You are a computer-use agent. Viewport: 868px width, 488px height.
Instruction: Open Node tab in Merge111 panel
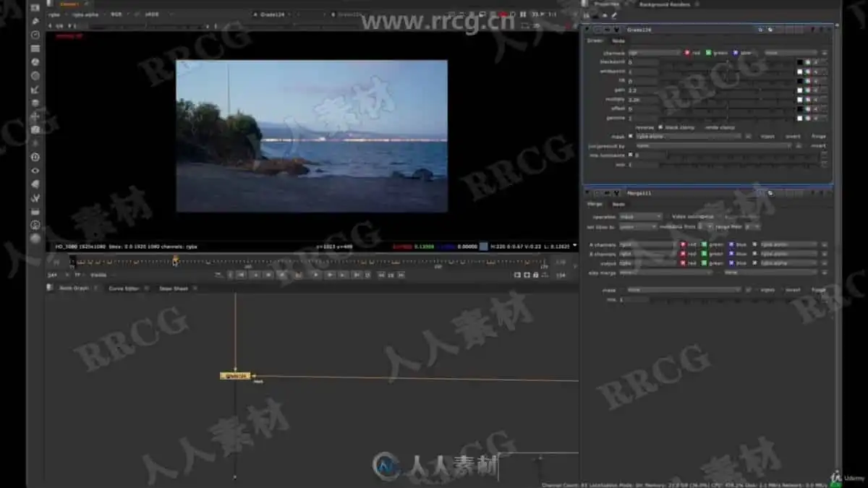pyautogui.click(x=618, y=205)
